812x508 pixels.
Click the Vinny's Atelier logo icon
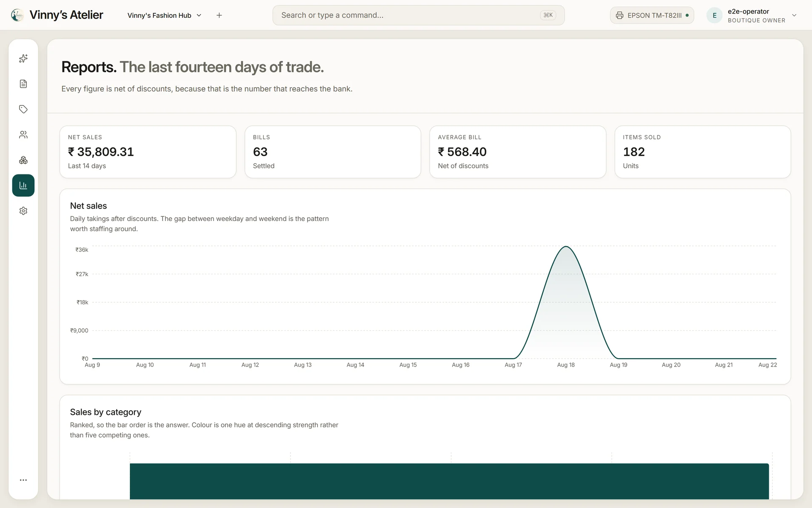[17, 15]
